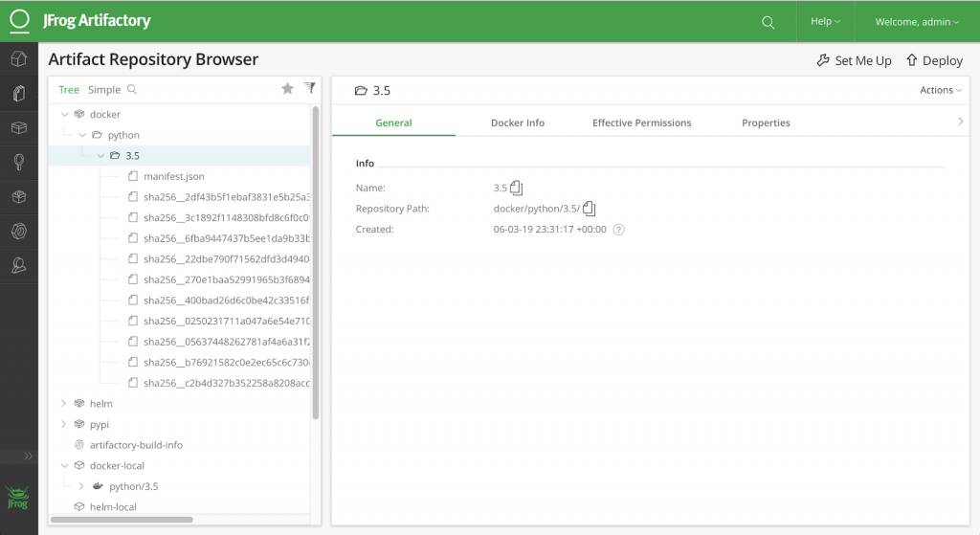The width and height of the screenshot is (980, 535).
Task: Click the Deploy button
Action: click(x=934, y=60)
